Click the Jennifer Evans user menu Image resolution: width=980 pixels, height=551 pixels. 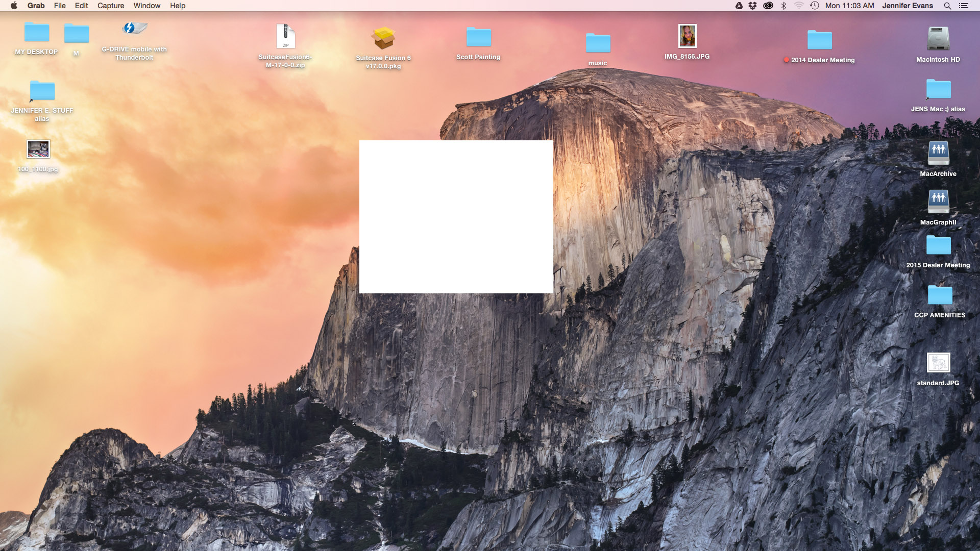tap(907, 6)
